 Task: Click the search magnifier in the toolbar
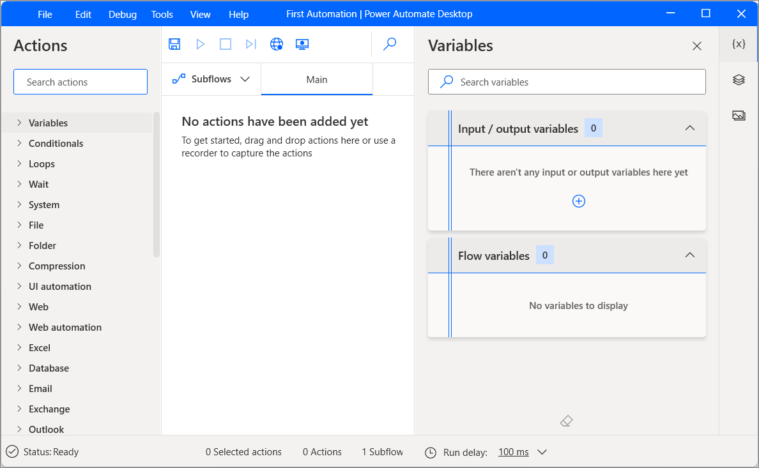tap(390, 44)
